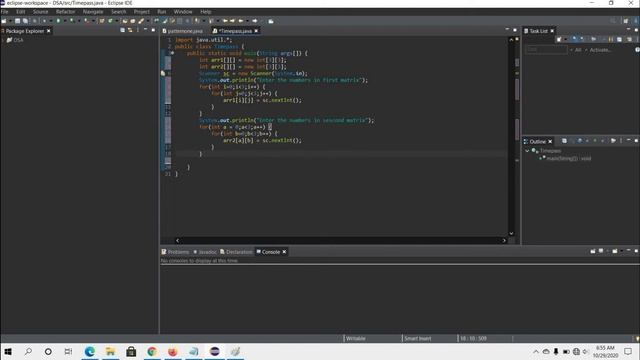Click the Open Task toolbar icon

133,21
